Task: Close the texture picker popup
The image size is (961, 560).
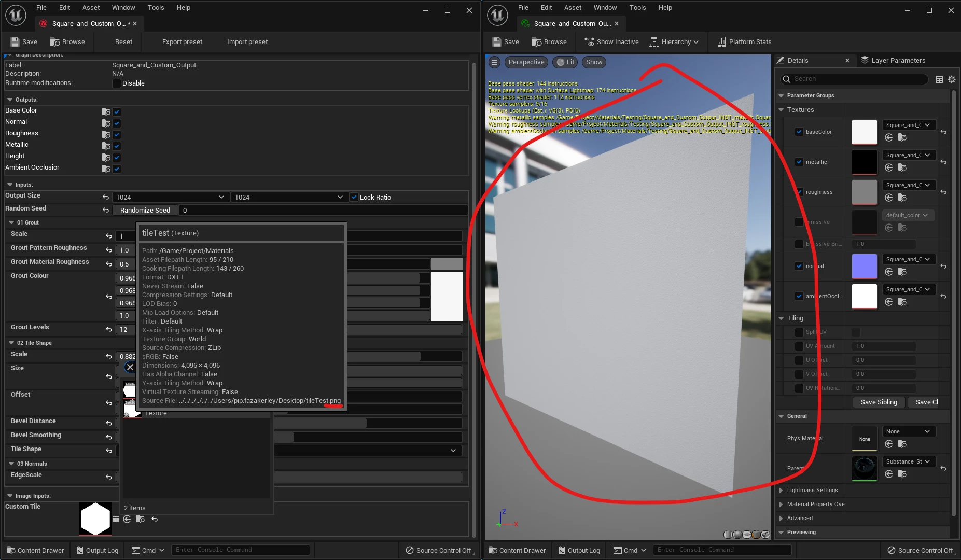Action: (x=130, y=367)
